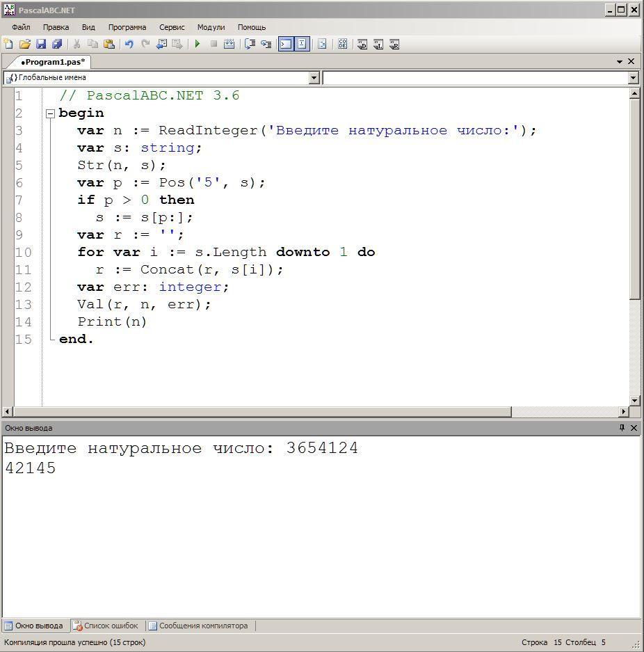Open the tab list dropdown arrow
644x652 pixels.
pos(620,61)
